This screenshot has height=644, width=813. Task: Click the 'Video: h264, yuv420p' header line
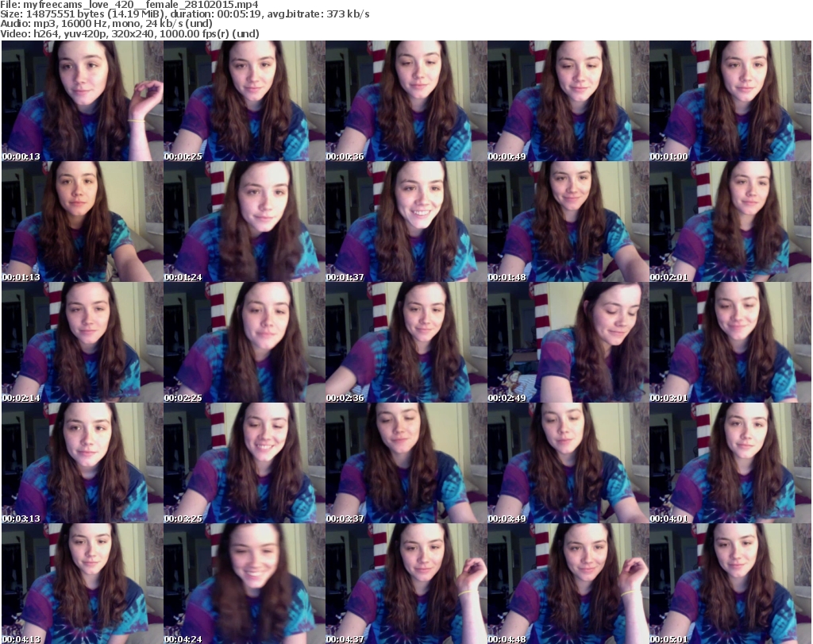(x=129, y=33)
